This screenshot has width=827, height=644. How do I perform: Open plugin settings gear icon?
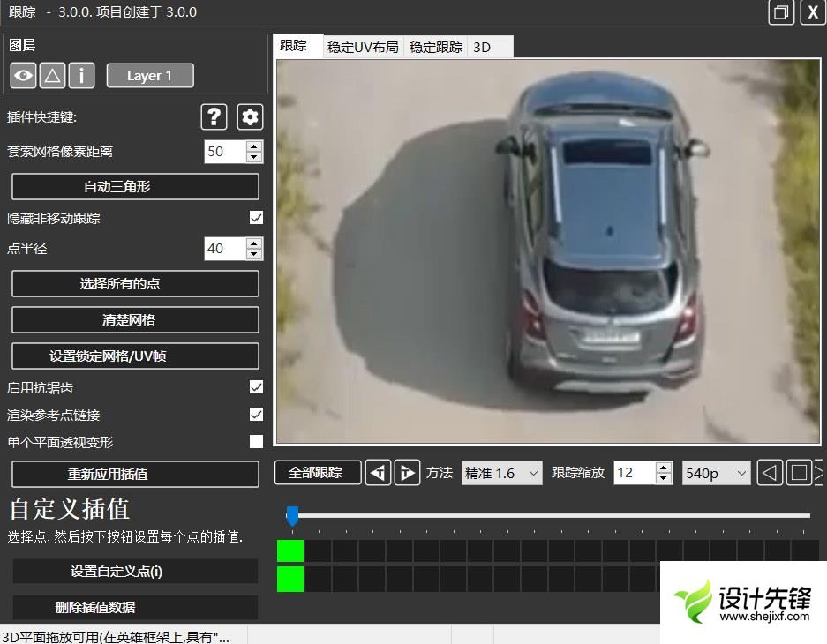[251, 116]
